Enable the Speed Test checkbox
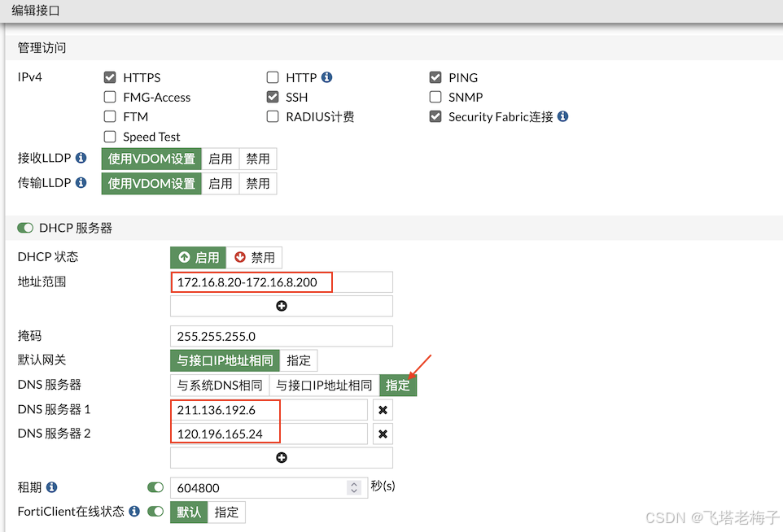This screenshot has height=532, width=783. click(x=110, y=136)
